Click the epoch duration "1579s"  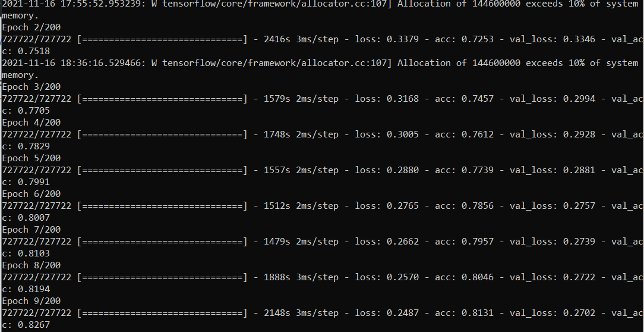277,99
